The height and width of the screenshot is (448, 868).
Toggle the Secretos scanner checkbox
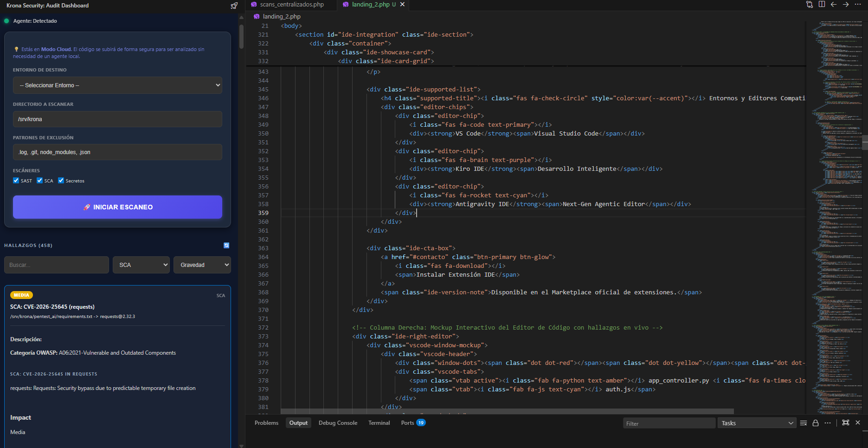pos(61,181)
